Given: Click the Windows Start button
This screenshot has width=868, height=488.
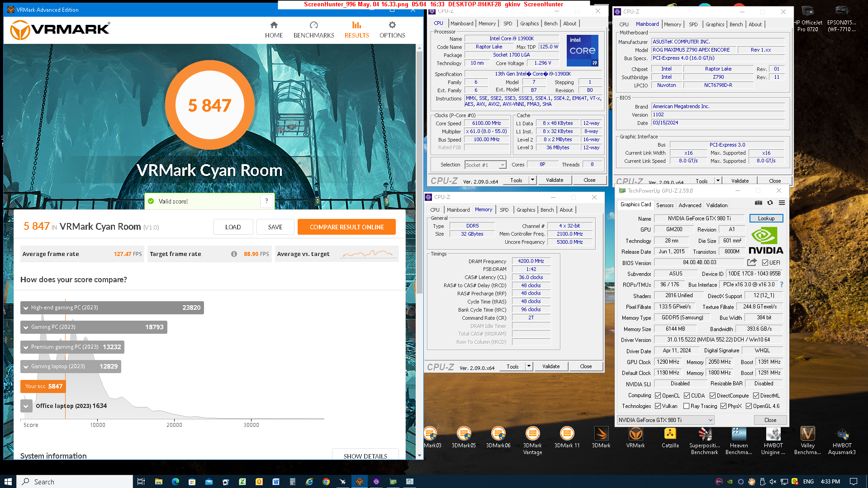Looking at the screenshot, I should (8, 482).
